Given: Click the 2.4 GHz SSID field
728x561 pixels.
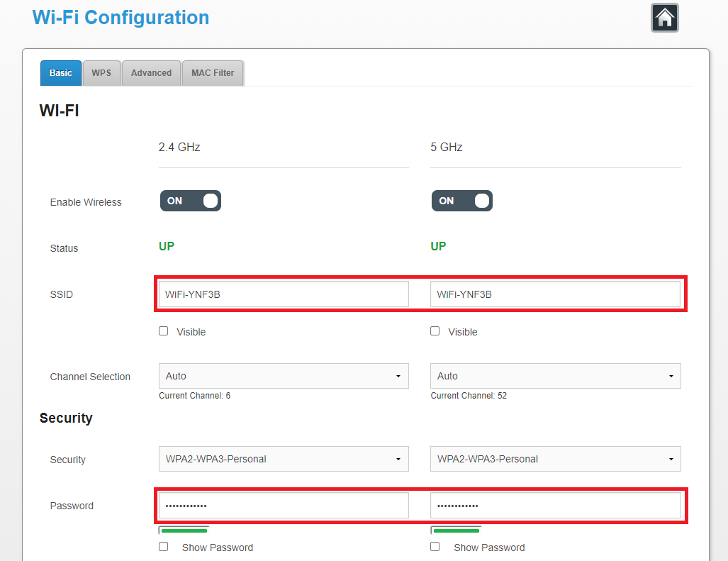Looking at the screenshot, I should (x=283, y=294).
